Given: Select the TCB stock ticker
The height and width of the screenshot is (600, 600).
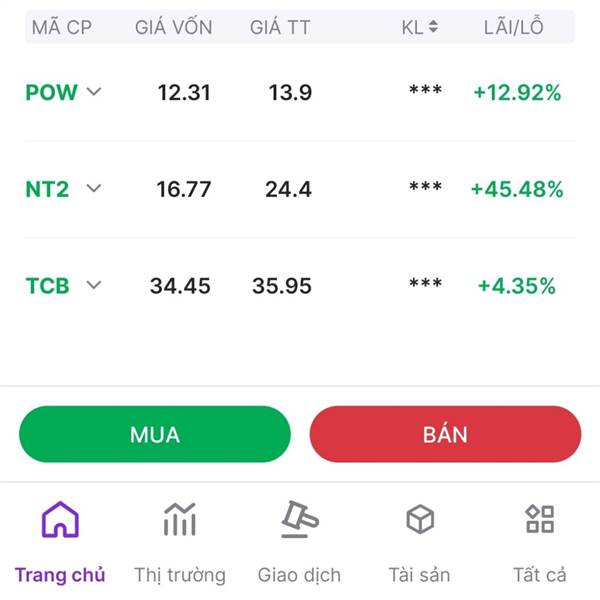Looking at the screenshot, I should pos(48,286).
